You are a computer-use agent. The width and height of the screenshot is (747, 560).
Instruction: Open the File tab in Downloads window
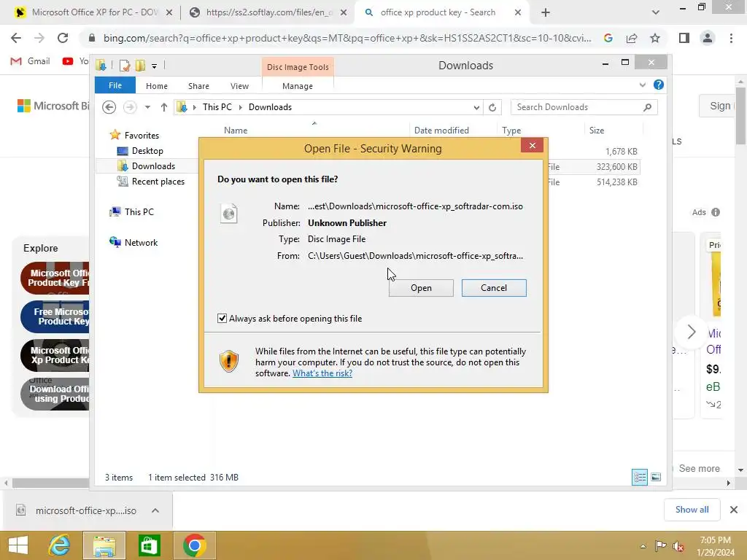(115, 85)
